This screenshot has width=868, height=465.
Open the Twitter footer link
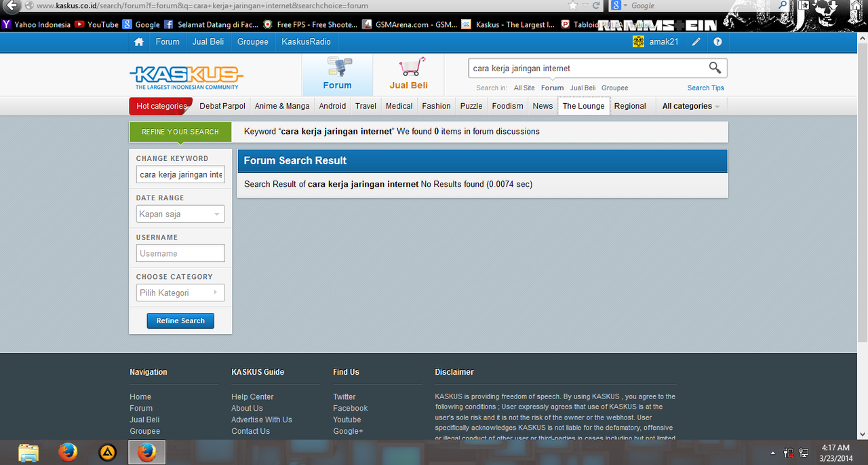coord(344,397)
